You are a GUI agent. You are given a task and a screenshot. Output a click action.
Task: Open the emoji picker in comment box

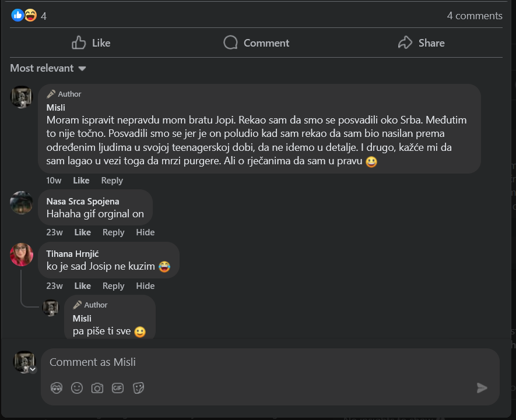(x=77, y=388)
